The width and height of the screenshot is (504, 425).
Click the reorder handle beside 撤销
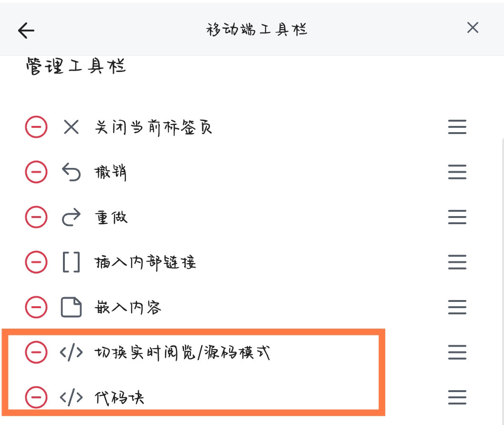(x=457, y=172)
